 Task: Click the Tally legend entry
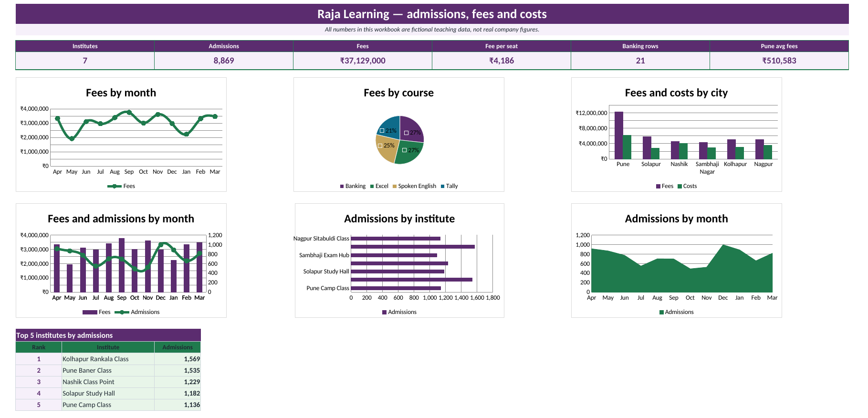point(449,186)
